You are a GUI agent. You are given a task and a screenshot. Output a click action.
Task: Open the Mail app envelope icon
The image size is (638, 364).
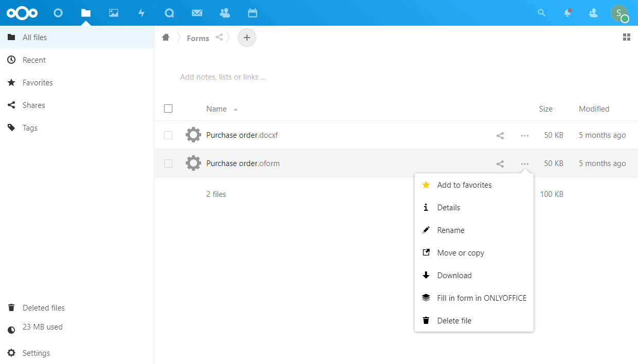pyautogui.click(x=197, y=13)
